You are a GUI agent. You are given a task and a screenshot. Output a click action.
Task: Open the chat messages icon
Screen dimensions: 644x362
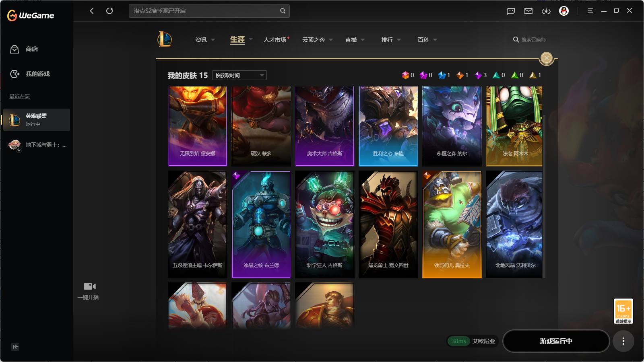click(511, 11)
